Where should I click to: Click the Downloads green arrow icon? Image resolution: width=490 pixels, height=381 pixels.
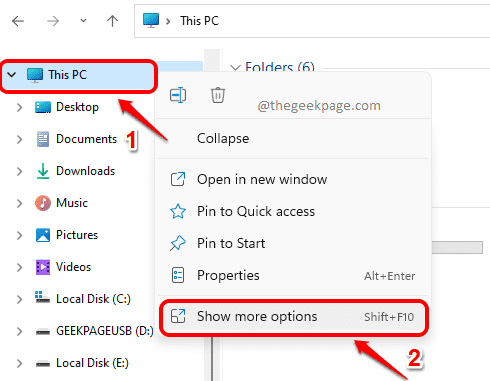coord(43,171)
